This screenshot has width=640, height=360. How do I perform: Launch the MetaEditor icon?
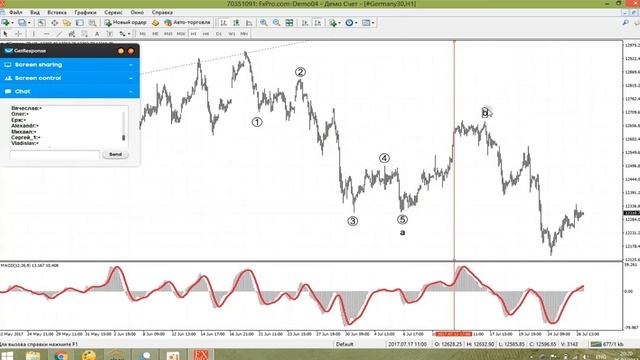155,23
